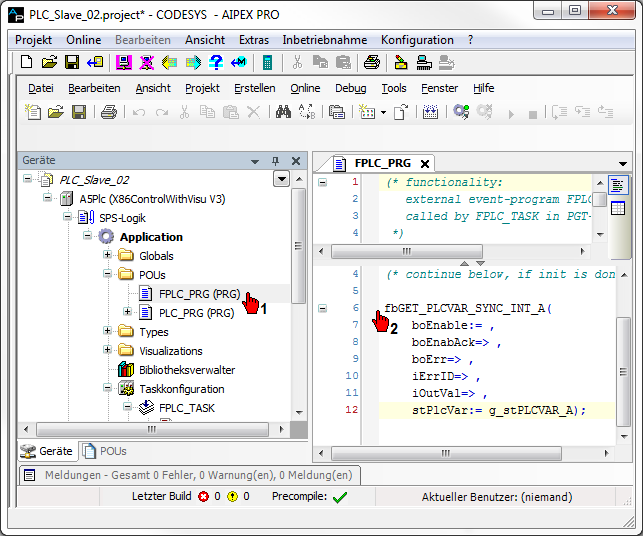Close the Geräte panel

(296, 161)
